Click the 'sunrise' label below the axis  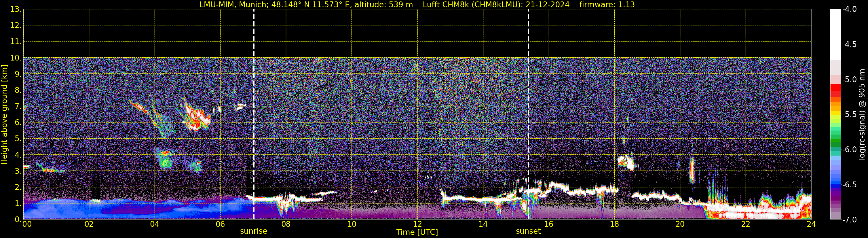(x=253, y=231)
